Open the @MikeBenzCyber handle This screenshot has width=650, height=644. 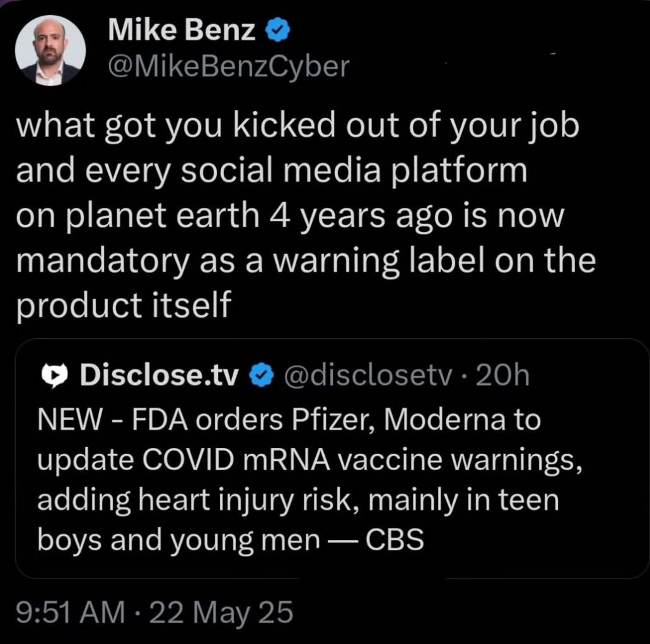tap(228, 66)
